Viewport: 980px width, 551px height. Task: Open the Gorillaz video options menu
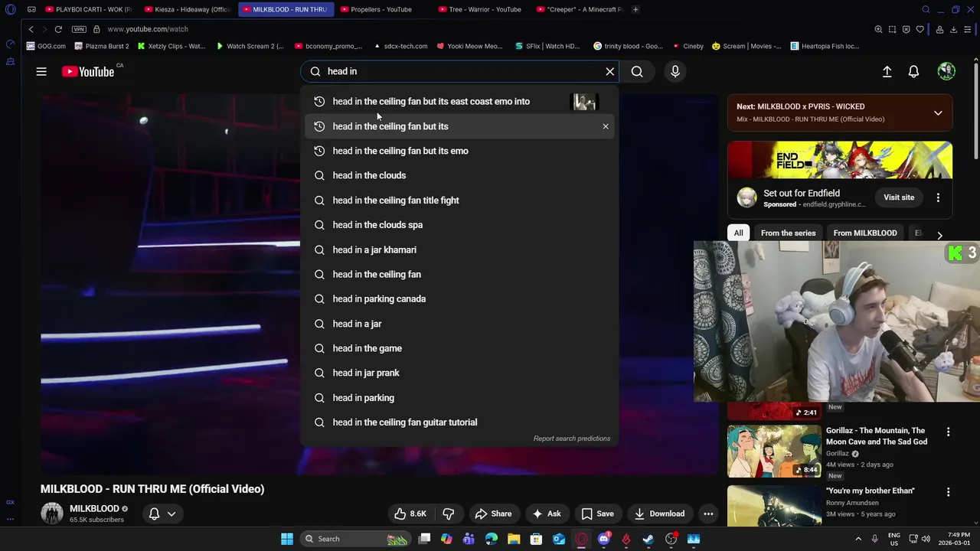tap(948, 432)
